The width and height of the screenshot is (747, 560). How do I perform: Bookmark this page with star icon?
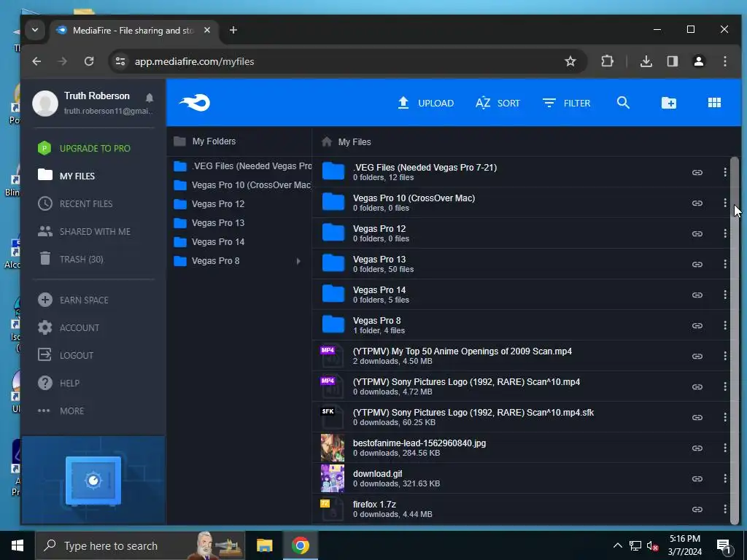point(570,61)
